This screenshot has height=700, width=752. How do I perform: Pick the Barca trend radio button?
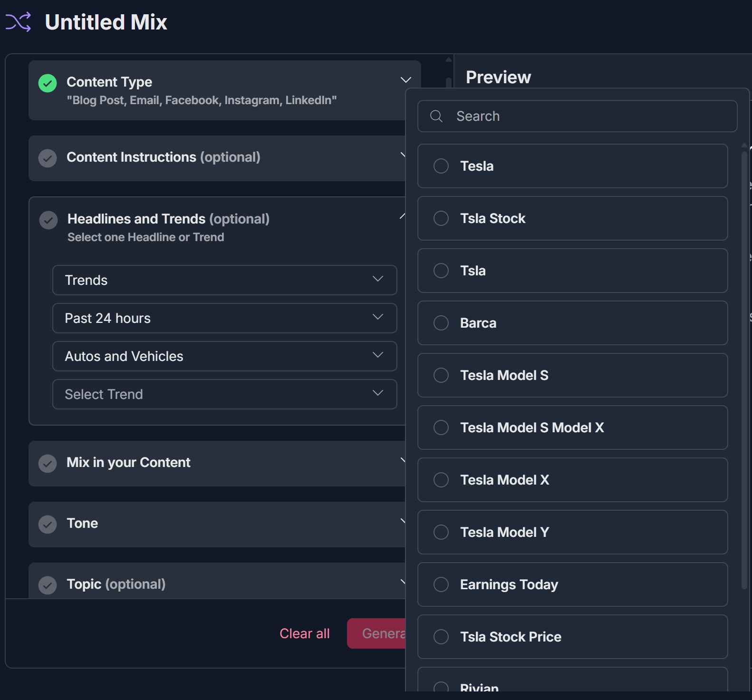441,323
